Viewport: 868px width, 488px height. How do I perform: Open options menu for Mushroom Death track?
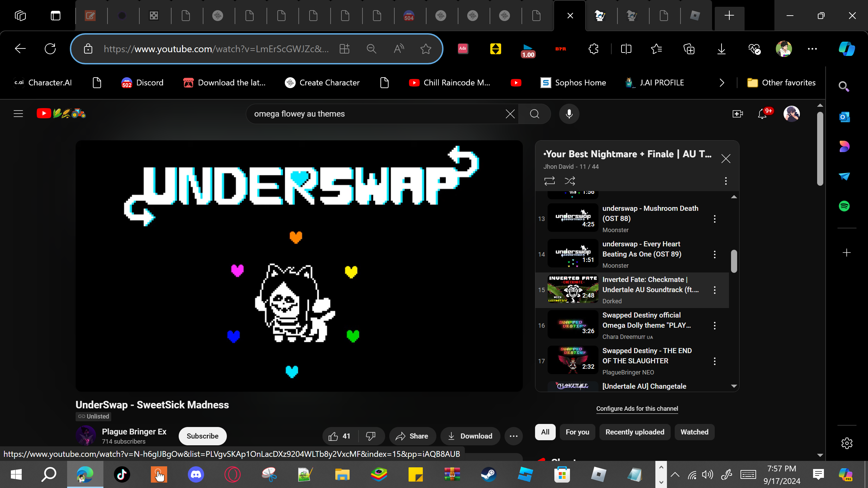point(715,219)
